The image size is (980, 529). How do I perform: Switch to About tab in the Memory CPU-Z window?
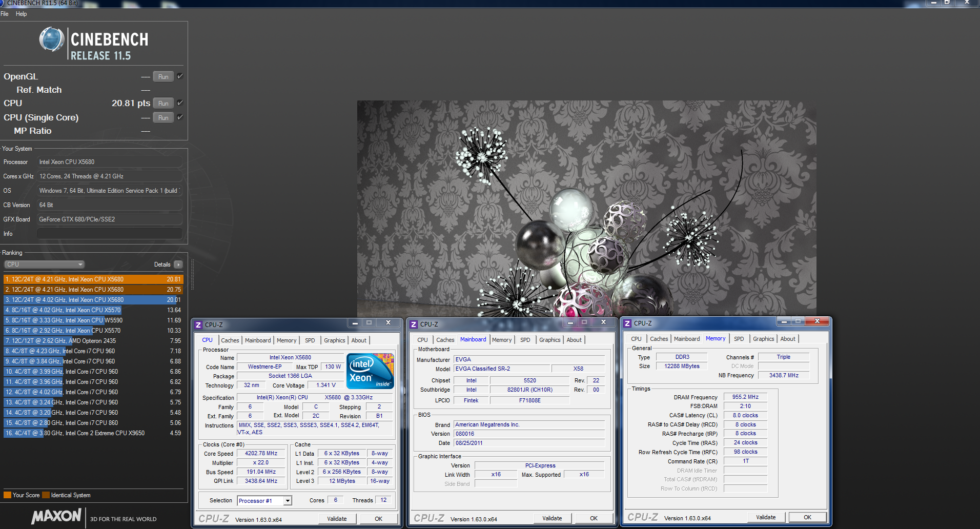[788, 339]
